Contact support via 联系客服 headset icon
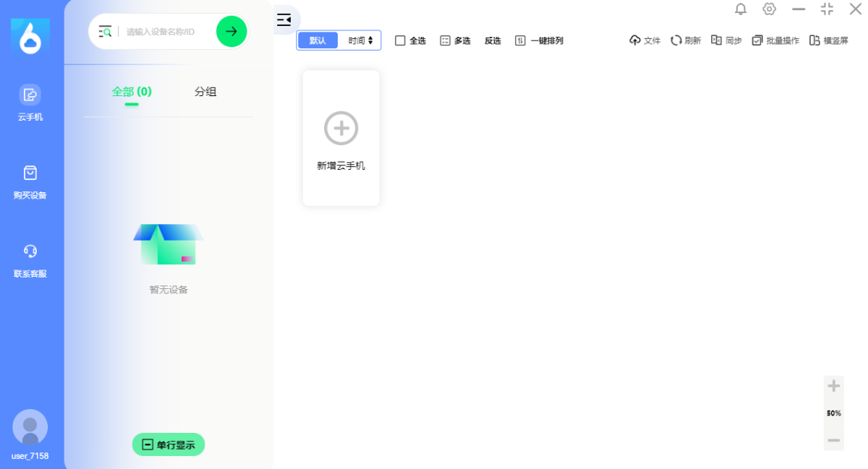Viewport: 868px width, 469px height. 30,251
